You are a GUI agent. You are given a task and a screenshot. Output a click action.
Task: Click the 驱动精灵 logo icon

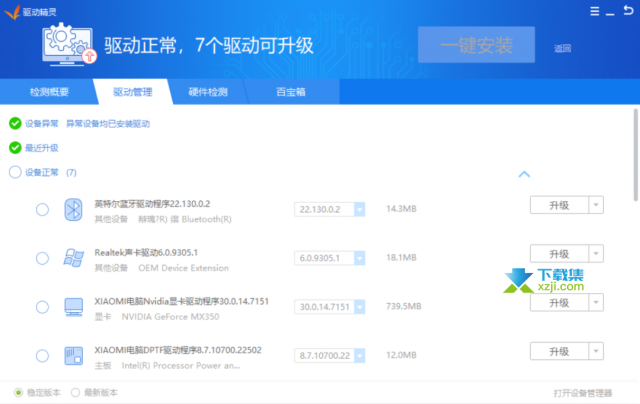coord(12,12)
